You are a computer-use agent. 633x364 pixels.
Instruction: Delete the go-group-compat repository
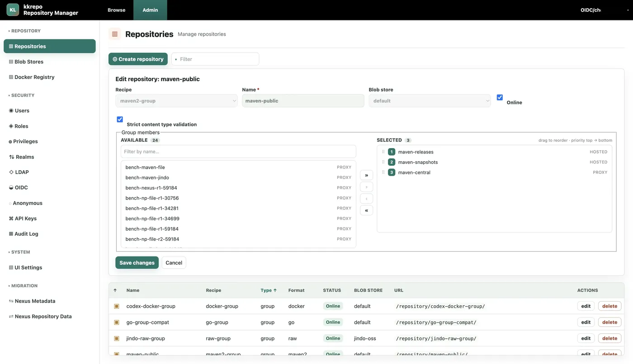point(609,322)
